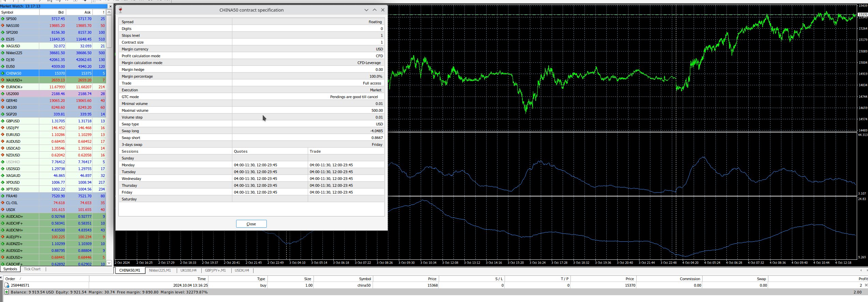Click the greyed arrow icon beside USDHKD
The image size is (868, 302).
point(3,162)
